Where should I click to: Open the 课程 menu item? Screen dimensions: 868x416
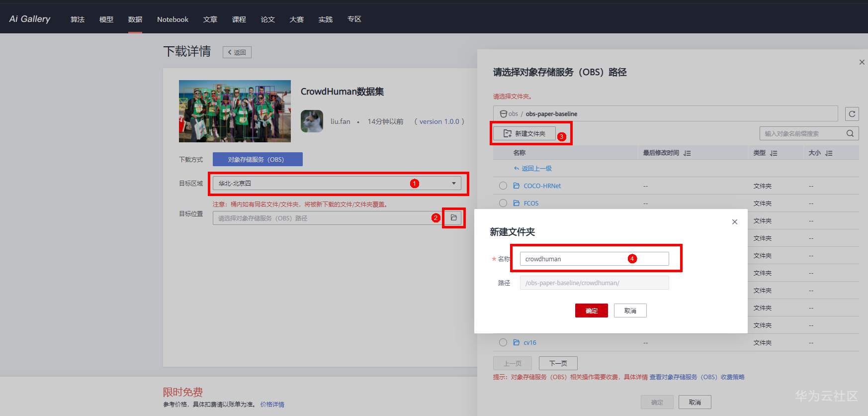239,19
